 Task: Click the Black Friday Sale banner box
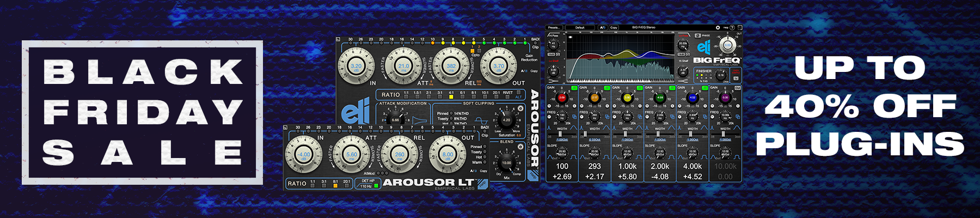(x=142, y=112)
